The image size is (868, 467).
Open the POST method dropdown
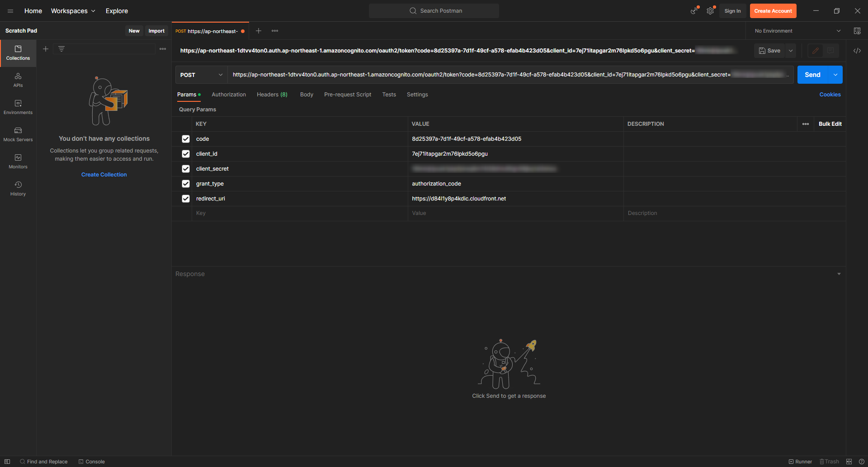[201, 75]
